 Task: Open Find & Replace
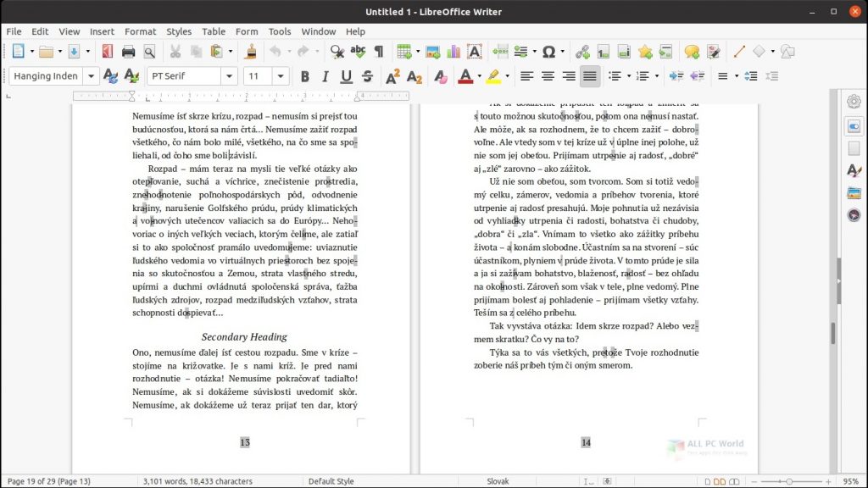(x=337, y=52)
